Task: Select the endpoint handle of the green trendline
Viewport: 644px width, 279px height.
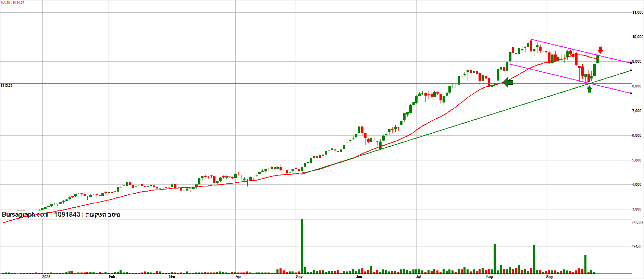Action: click(x=631, y=70)
